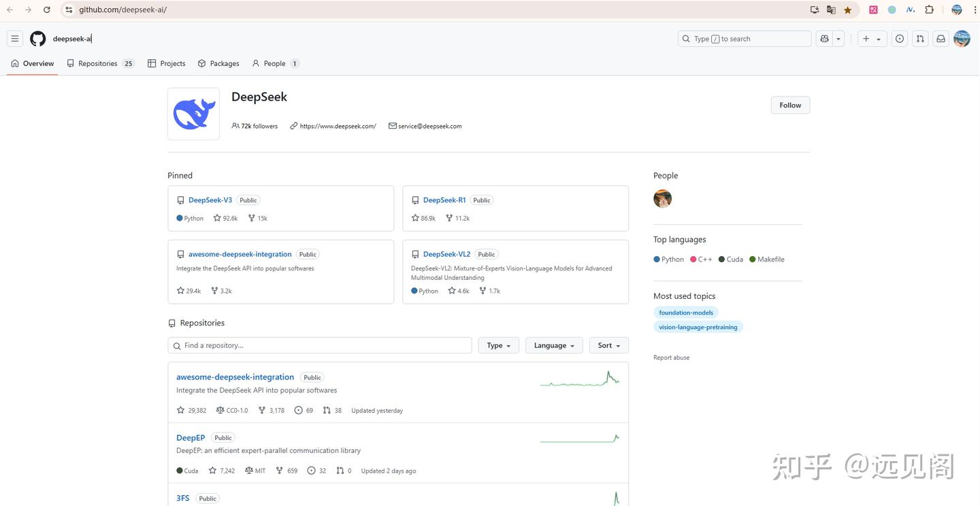View the 86.9k stargazers of DeepSeek-R1

[x=423, y=218]
